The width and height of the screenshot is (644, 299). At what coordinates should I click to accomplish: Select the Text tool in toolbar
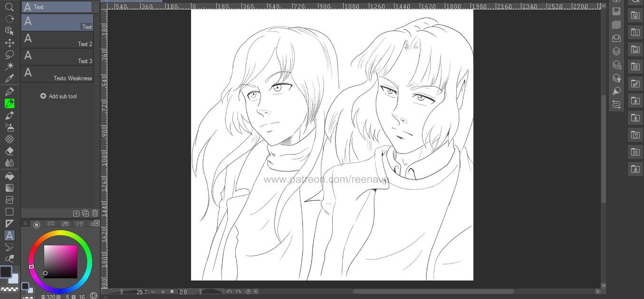(9, 235)
